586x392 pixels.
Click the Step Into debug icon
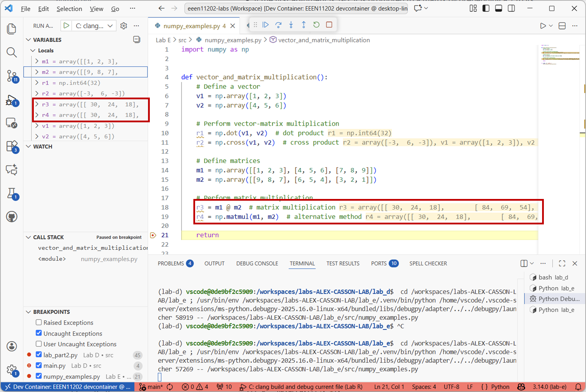click(291, 25)
